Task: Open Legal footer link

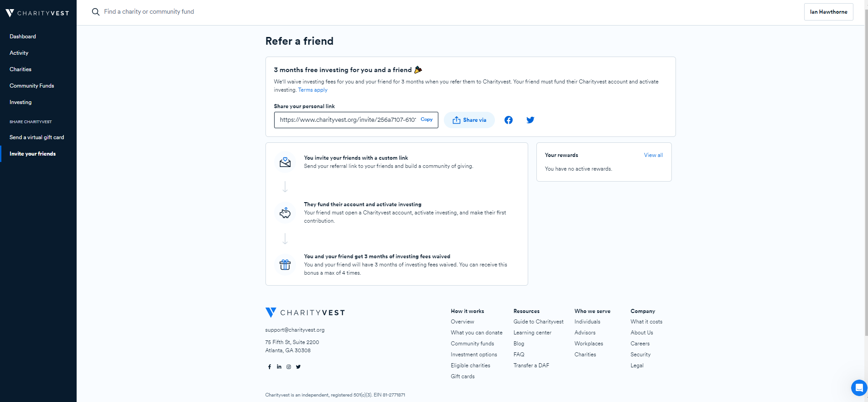Action: (637, 365)
